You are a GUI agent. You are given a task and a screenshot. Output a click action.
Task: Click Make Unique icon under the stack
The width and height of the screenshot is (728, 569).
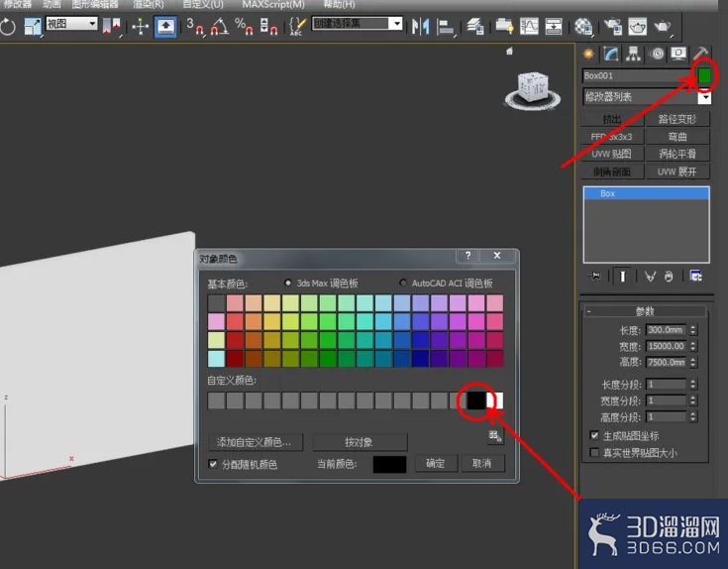click(x=650, y=277)
